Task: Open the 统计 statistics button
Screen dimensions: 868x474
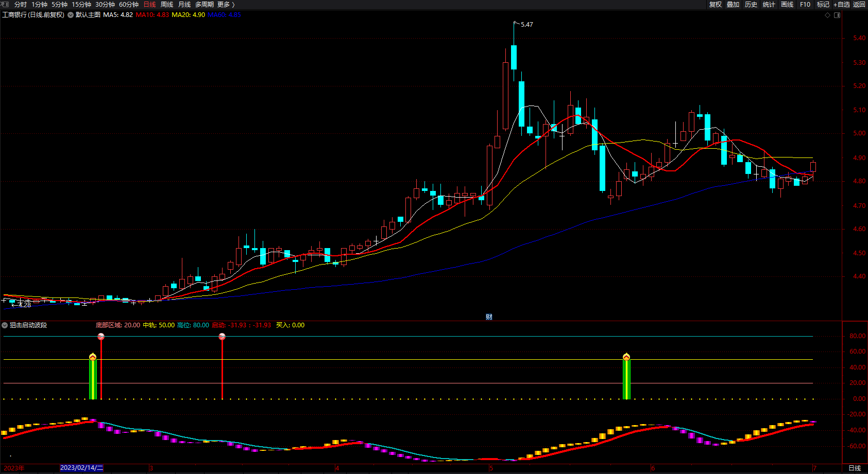Action: (769, 5)
